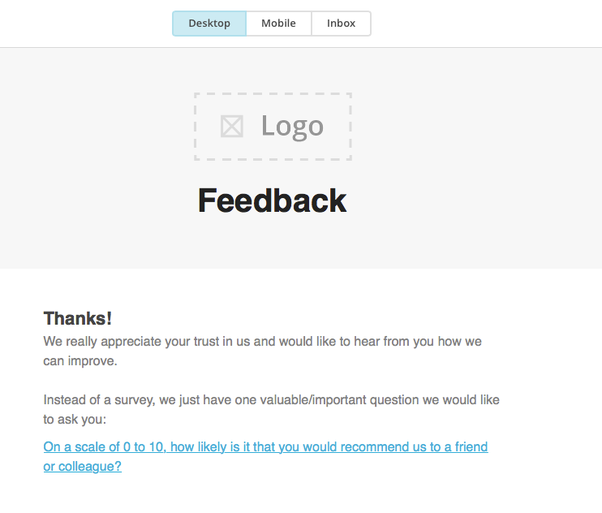This screenshot has width=602, height=513.
Task: Open the Inbox preview tab
Action: tap(341, 23)
